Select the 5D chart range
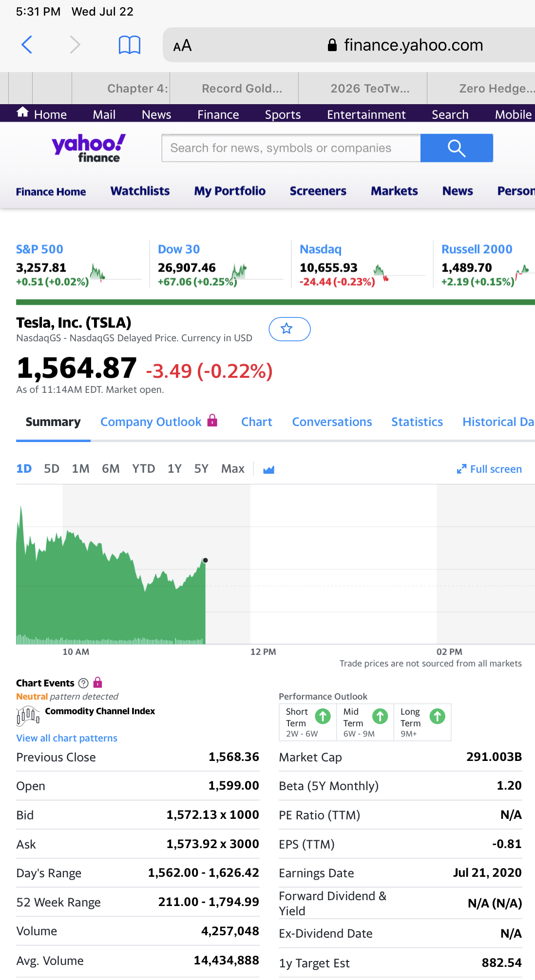This screenshot has height=980, width=535. 51,469
